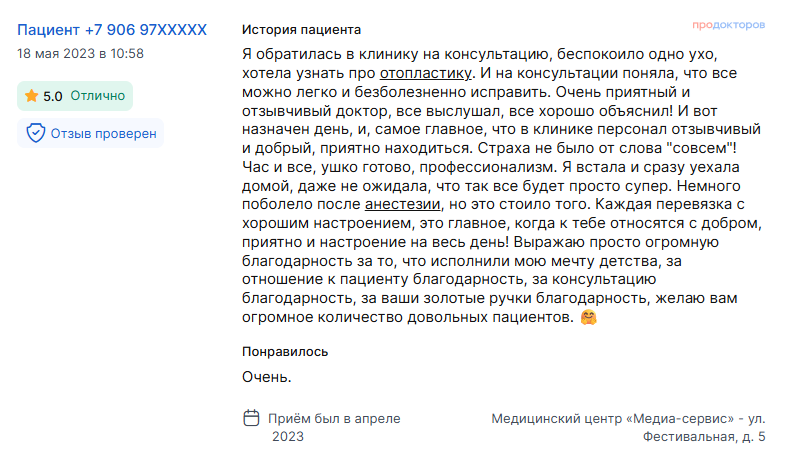785x456 pixels.
Task: Click the review body paragraph text
Action: [x=502, y=185]
